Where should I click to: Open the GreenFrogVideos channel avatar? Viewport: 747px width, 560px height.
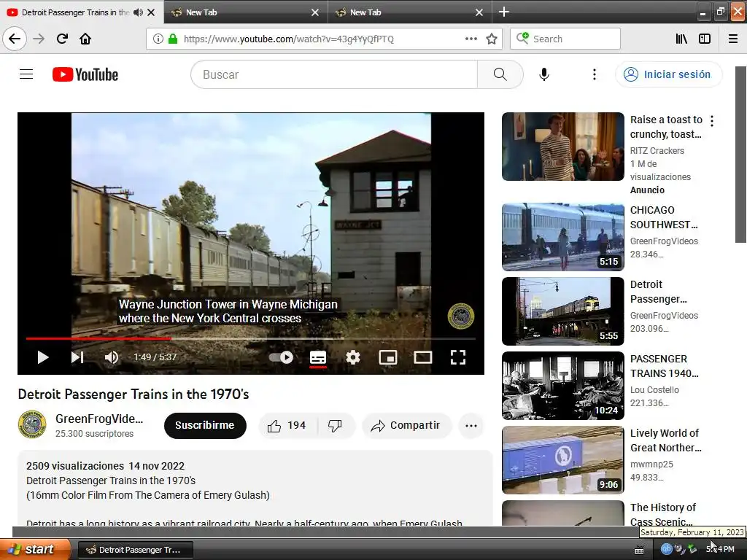coord(32,425)
